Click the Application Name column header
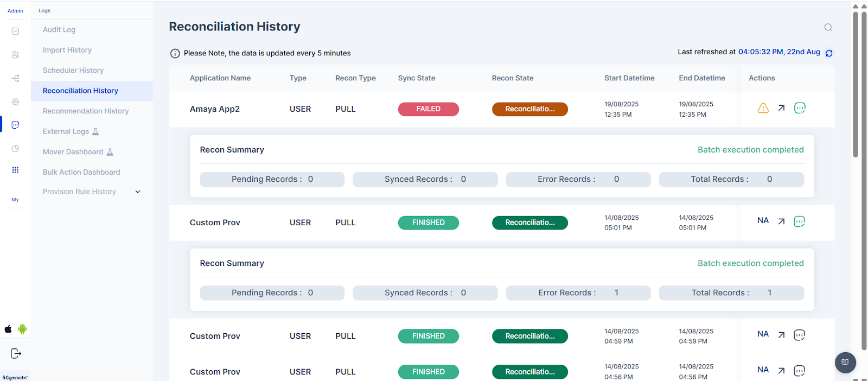 point(220,78)
